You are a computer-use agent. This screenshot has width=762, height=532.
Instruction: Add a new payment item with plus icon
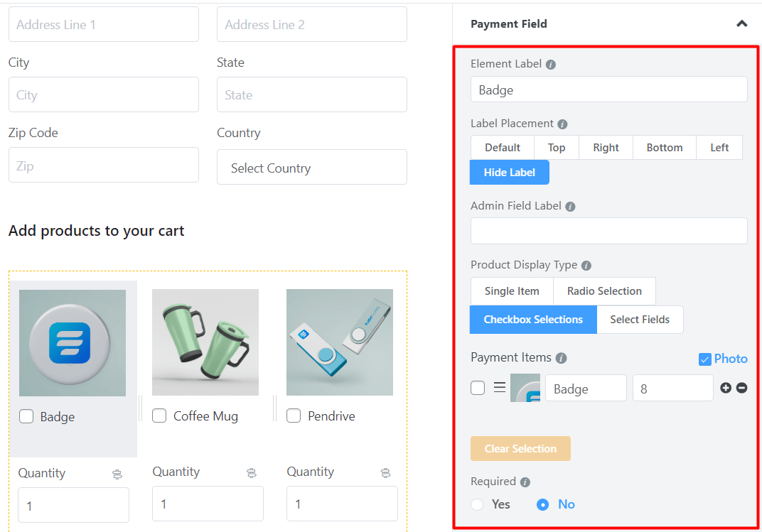click(x=725, y=388)
